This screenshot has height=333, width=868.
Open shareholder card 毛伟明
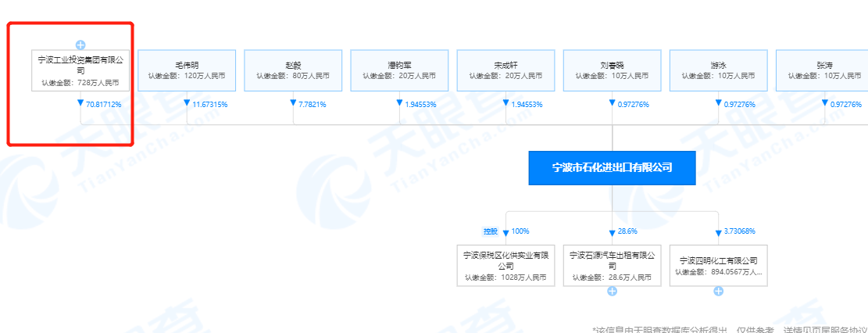[x=187, y=71]
